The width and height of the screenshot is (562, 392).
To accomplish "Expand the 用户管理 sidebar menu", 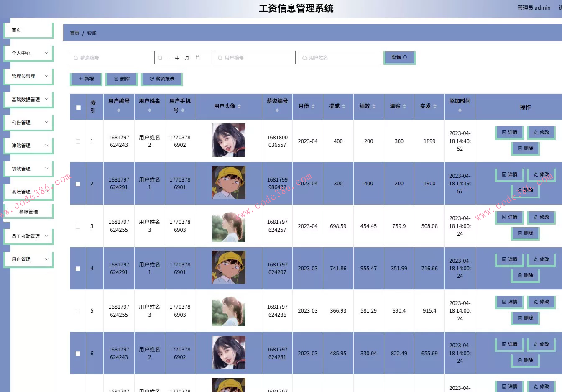I will [x=28, y=259].
